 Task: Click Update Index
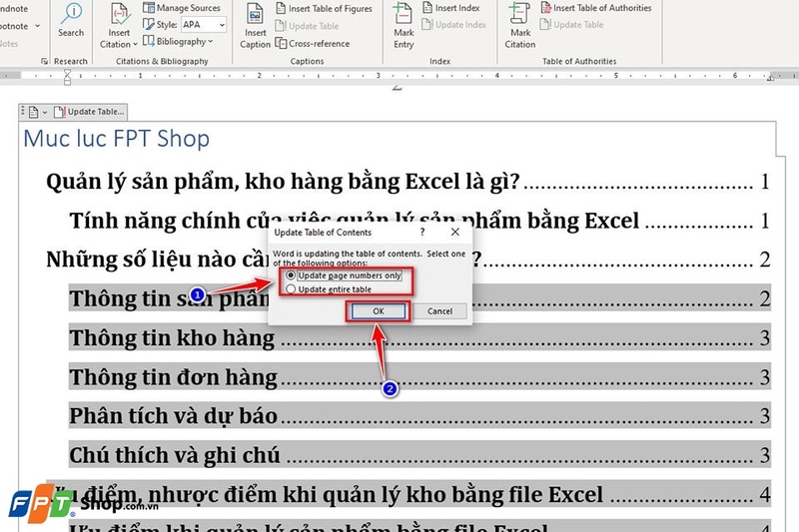pos(454,24)
